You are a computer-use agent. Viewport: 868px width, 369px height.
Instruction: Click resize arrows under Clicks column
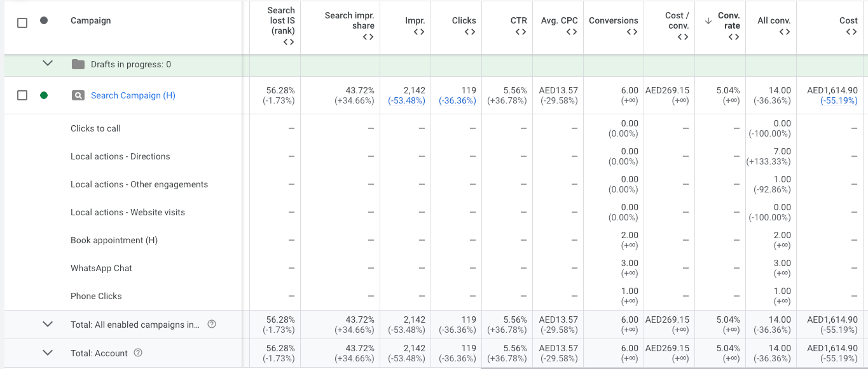pyautogui.click(x=469, y=32)
